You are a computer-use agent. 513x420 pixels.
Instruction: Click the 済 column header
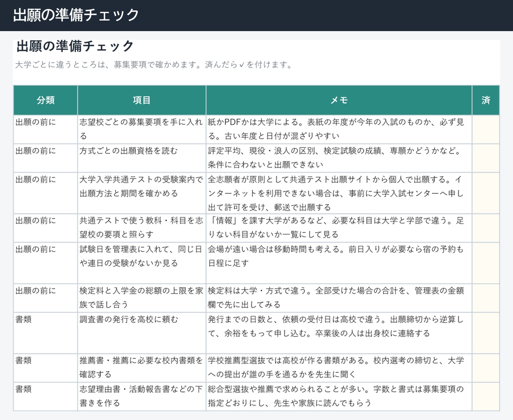pyautogui.click(x=486, y=100)
